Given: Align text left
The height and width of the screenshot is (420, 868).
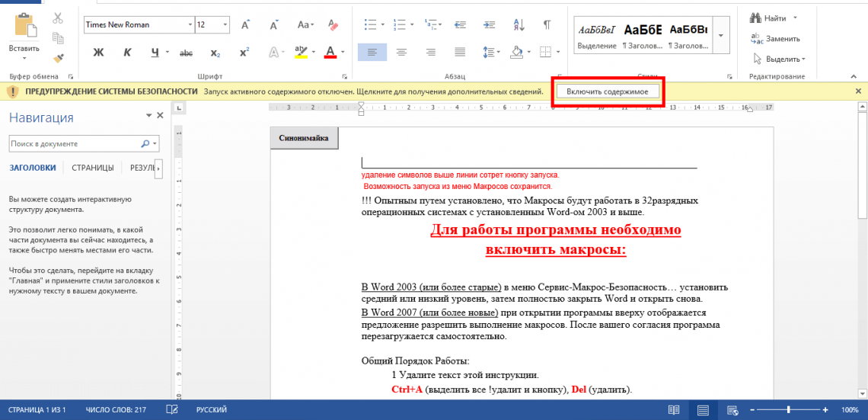Looking at the screenshot, I should [x=372, y=52].
